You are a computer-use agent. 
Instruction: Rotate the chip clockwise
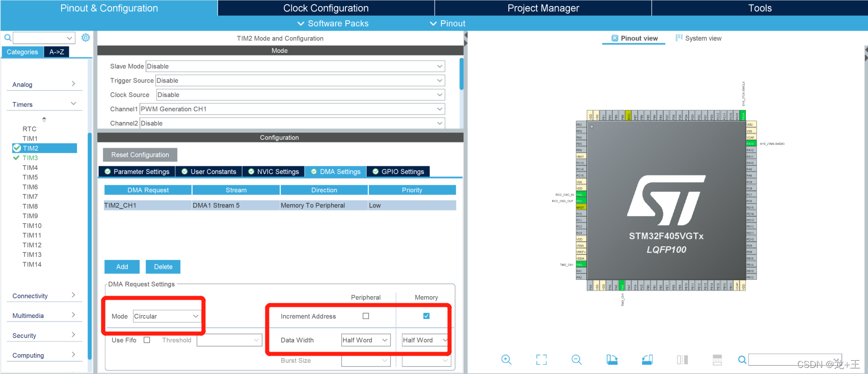tap(612, 360)
